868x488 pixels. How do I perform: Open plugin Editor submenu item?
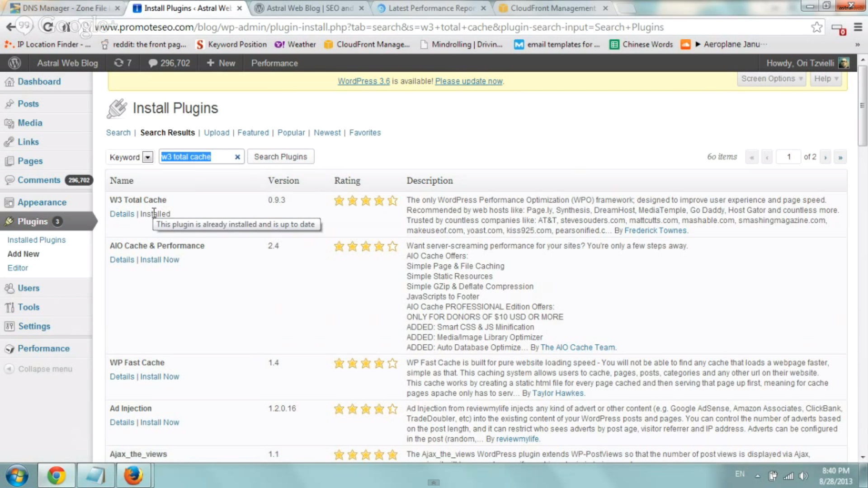click(x=18, y=268)
